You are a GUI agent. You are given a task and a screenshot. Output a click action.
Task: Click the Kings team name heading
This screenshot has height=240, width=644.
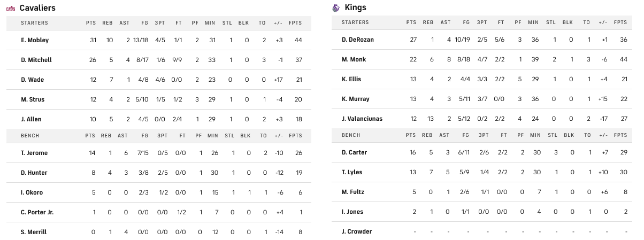(356, 8)
